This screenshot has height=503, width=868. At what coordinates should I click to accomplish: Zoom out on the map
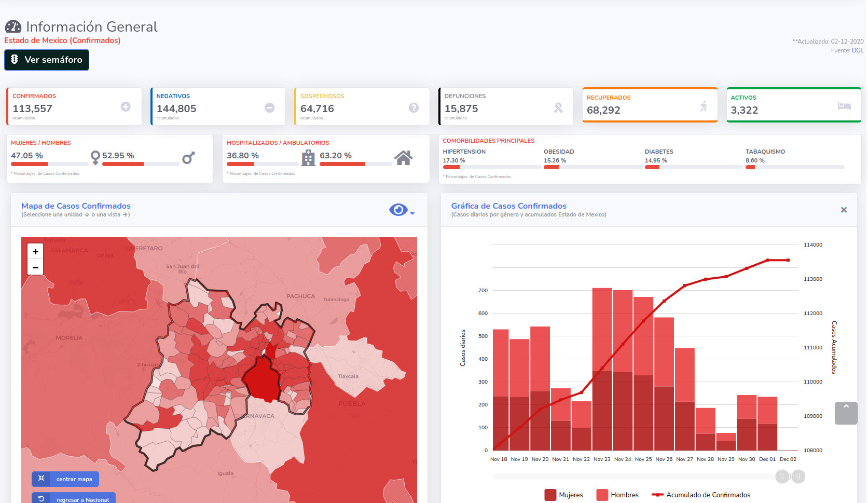pos(35,267)
